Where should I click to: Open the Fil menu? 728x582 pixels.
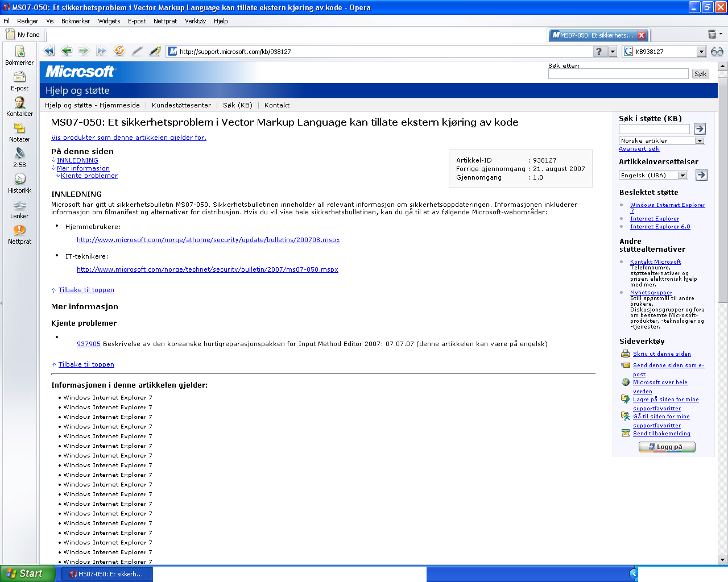[x=7, y=21]
